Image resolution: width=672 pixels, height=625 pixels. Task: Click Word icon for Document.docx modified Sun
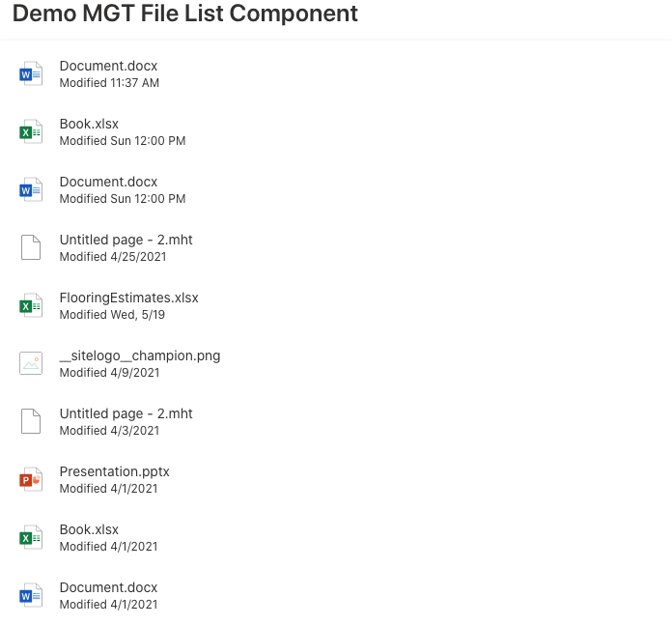point(31,190)
